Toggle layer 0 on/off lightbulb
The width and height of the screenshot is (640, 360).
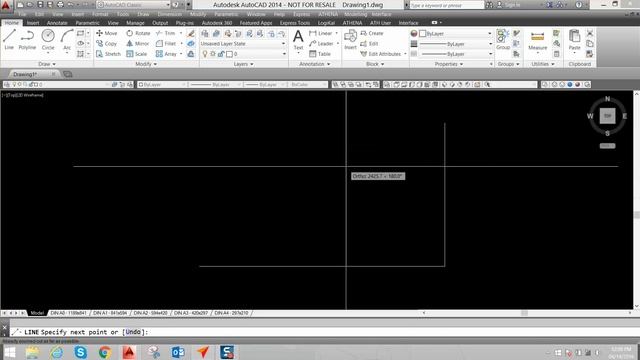pos(205,54)
